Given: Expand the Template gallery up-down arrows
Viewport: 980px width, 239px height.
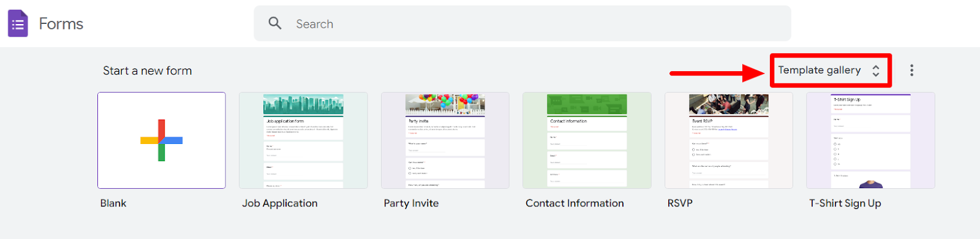Looking at the screenshot, I should (x=876, y=70).
